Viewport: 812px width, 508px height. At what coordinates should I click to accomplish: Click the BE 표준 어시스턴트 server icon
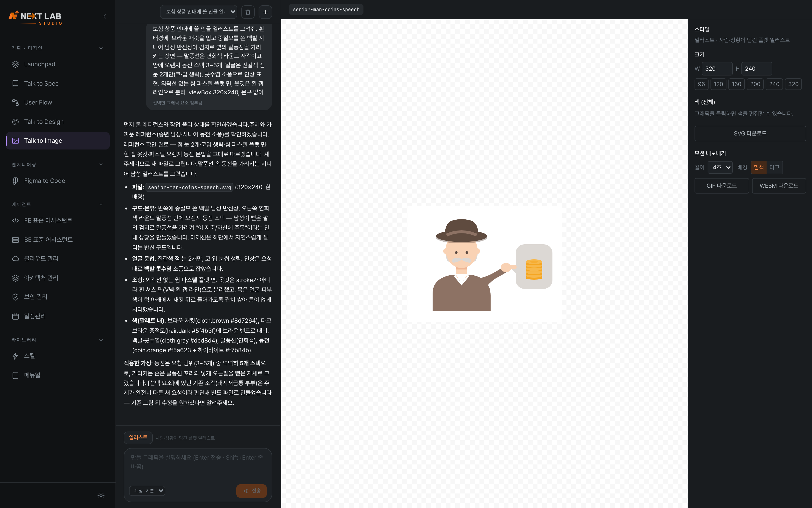point(15,240)
